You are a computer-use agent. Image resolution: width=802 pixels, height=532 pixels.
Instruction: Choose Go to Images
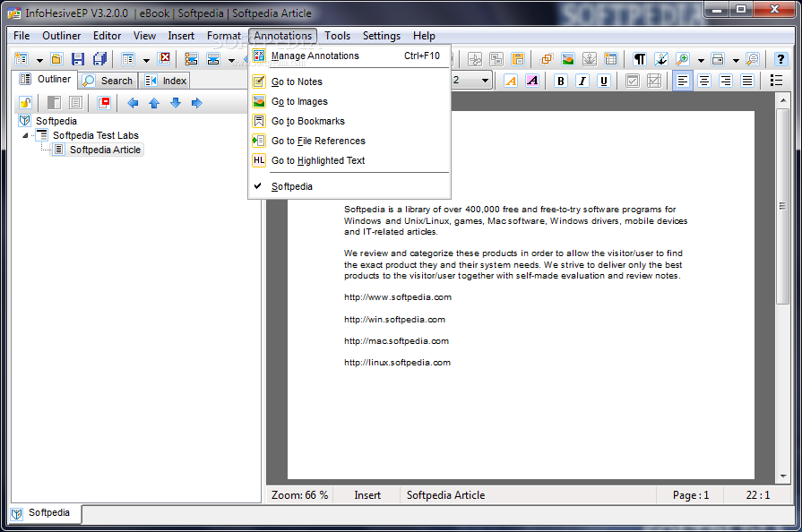click(349, 102)
